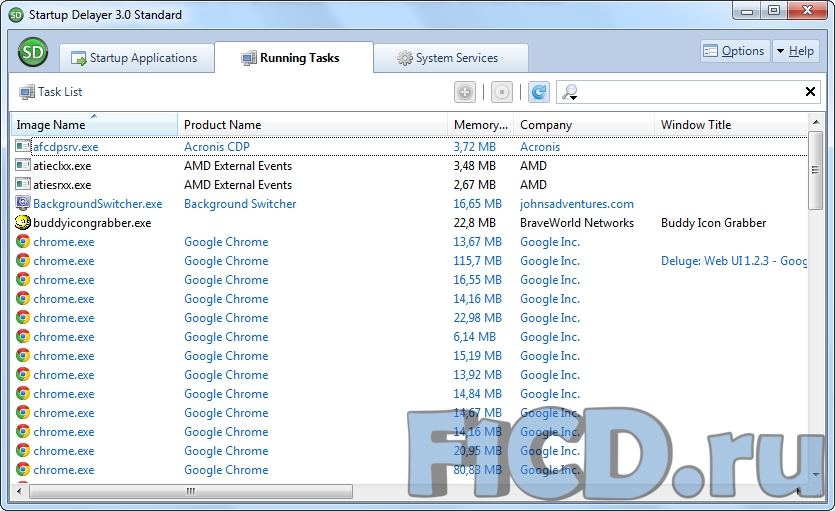
Task: Click Chrome icon of 14,67 MB process
Action: 23,413
